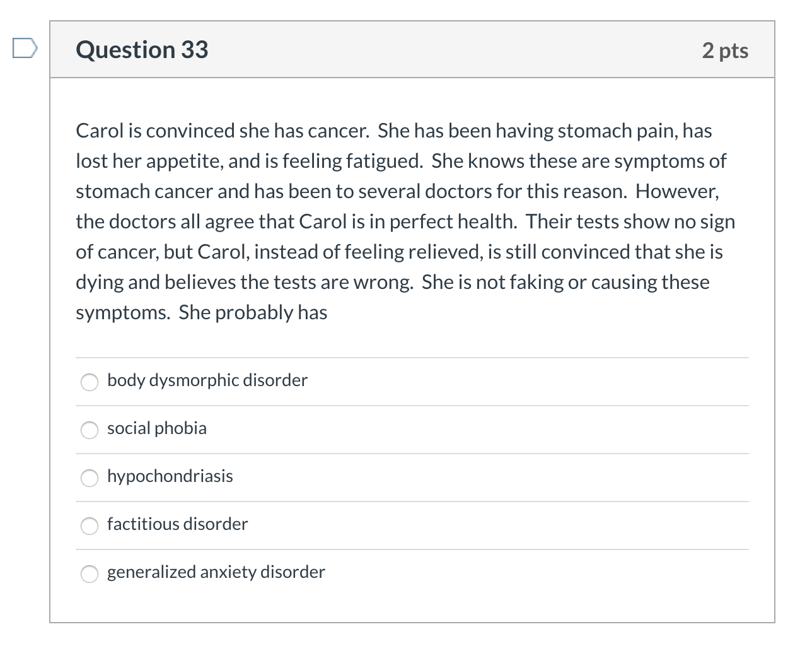Click the 'hypochondriasis' answer text

tap(170, 476)
